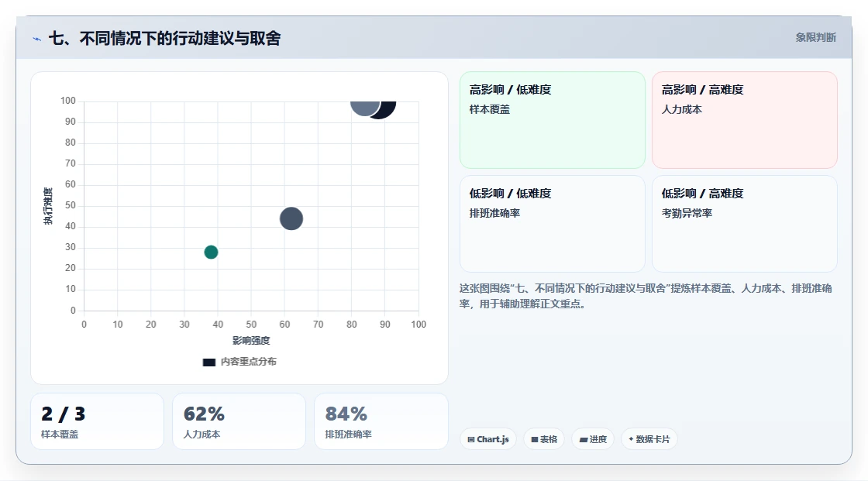Click the 执行难度 y-axis title
Image resolution: width=868 pixels, height=481 pixels.
click(x=48, y=206)
